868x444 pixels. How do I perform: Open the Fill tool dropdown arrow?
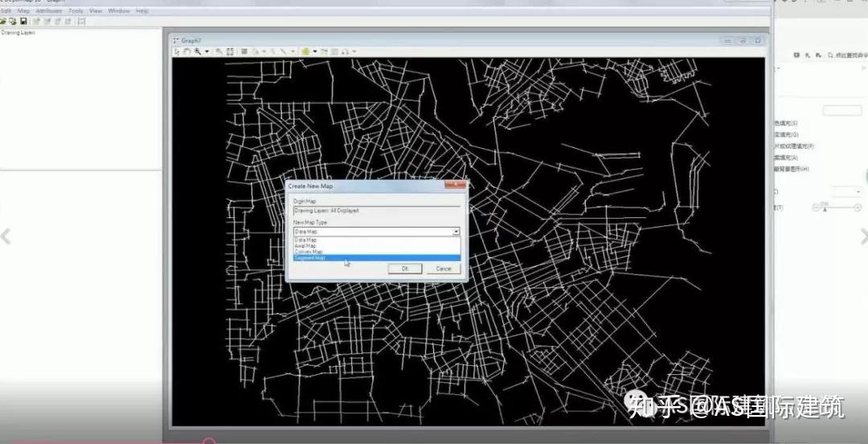click(x=264, y=51)
